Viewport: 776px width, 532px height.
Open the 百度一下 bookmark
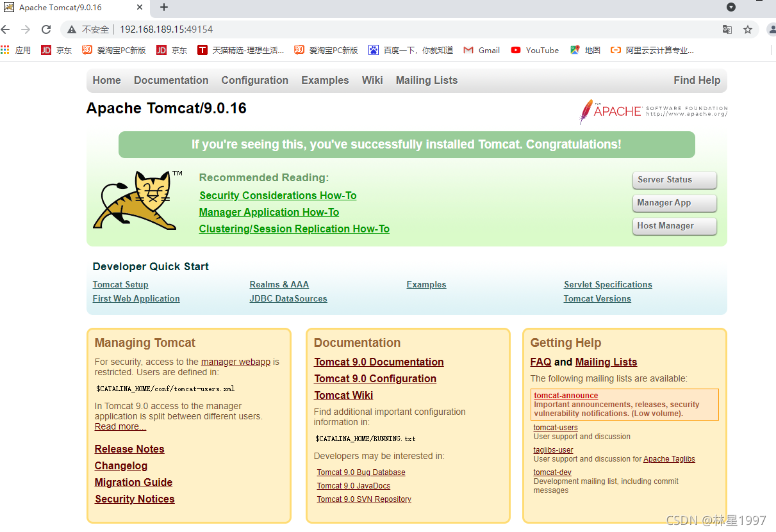tap(411, 50)
